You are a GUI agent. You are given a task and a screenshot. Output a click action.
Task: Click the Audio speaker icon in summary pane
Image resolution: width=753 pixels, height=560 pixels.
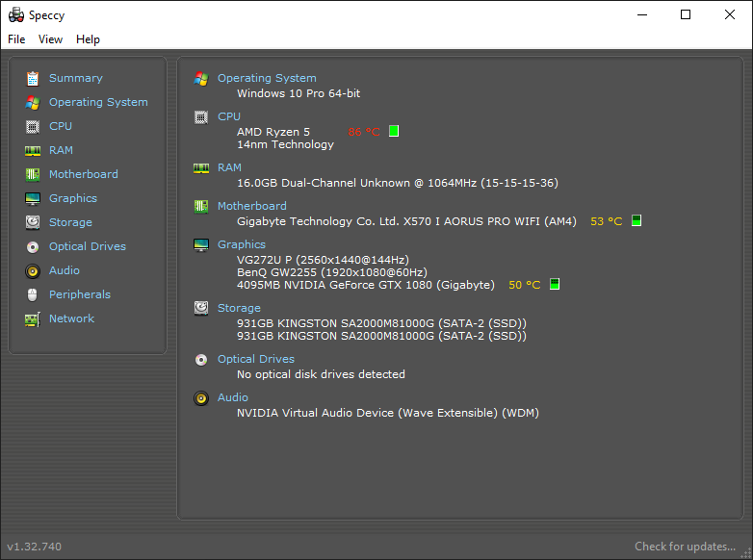(x=201, y=397)
